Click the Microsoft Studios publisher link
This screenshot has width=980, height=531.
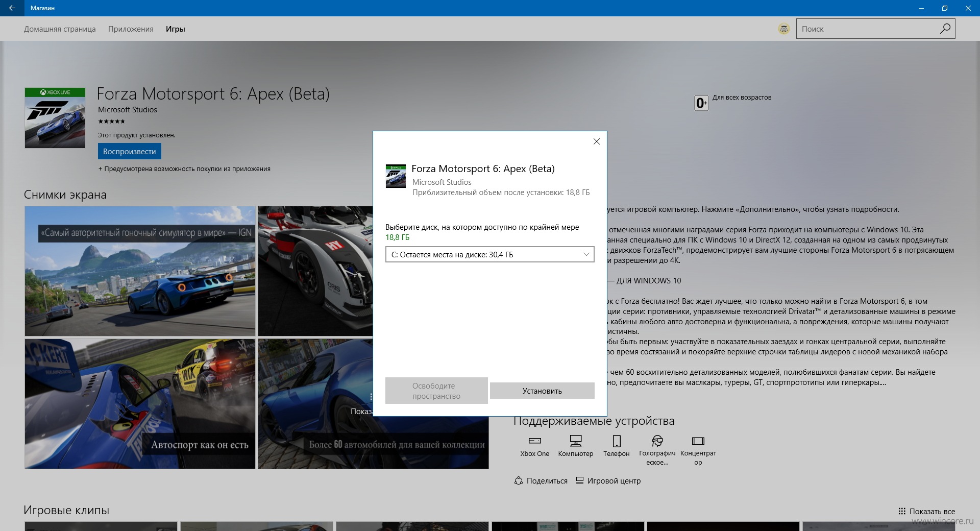click(x=128, y=110)
